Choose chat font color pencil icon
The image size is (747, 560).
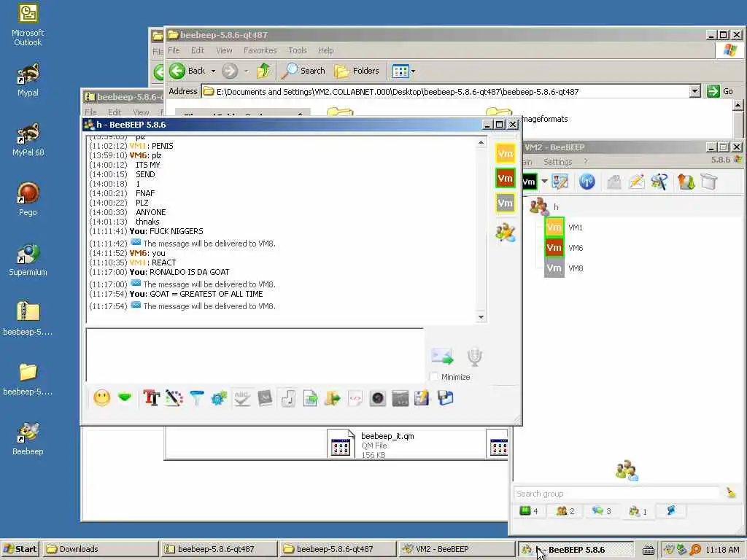click(174, 398)
